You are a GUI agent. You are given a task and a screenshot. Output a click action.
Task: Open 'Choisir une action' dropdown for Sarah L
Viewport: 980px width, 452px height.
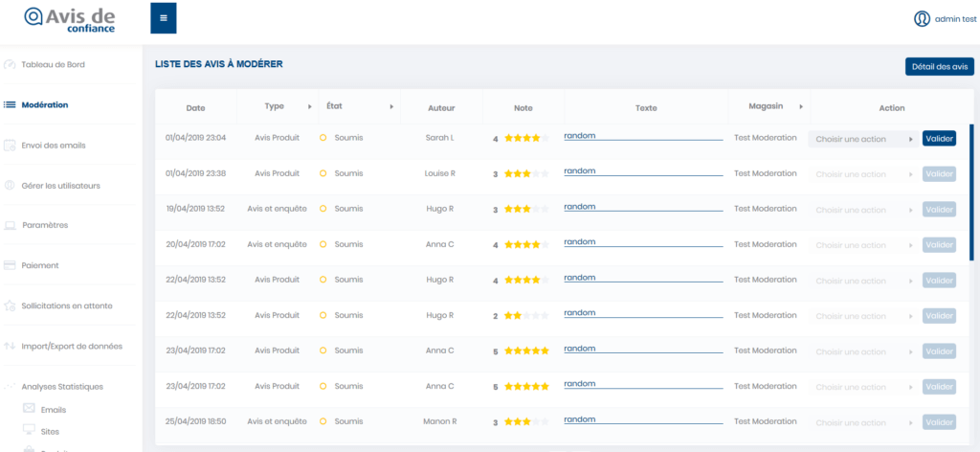[x=863, y=139]
